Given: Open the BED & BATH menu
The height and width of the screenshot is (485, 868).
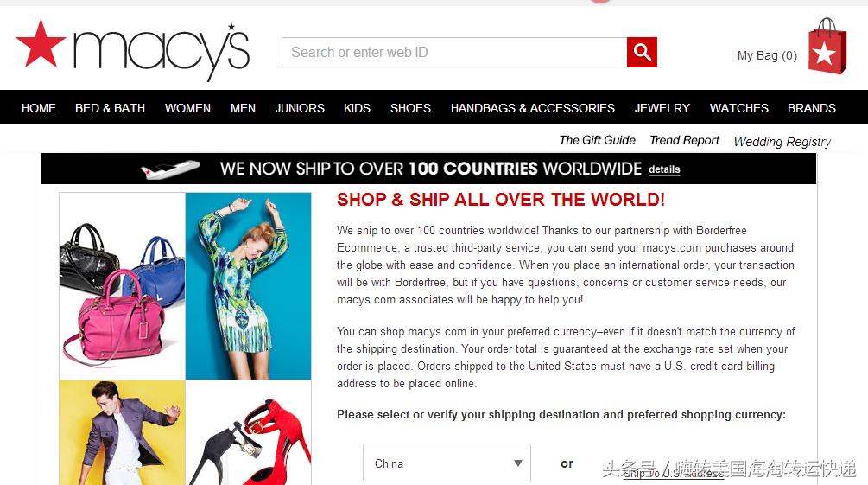Looking at the screenshot, I should [111, 108].
